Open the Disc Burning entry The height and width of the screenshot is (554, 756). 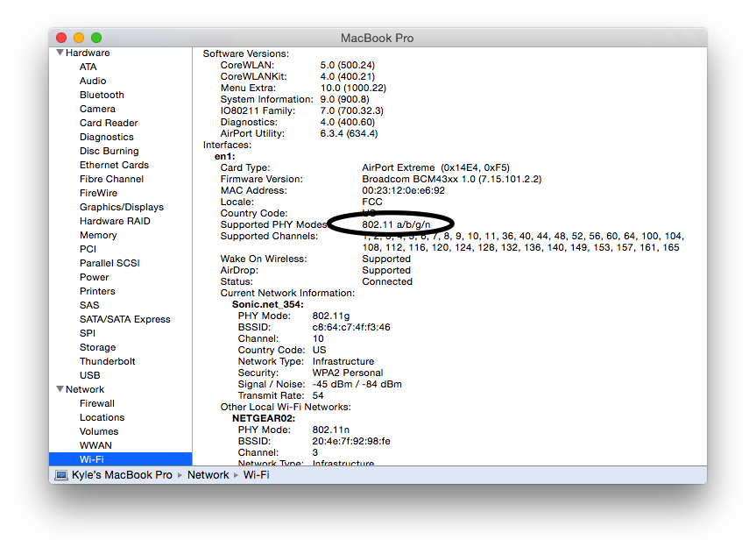109,151
